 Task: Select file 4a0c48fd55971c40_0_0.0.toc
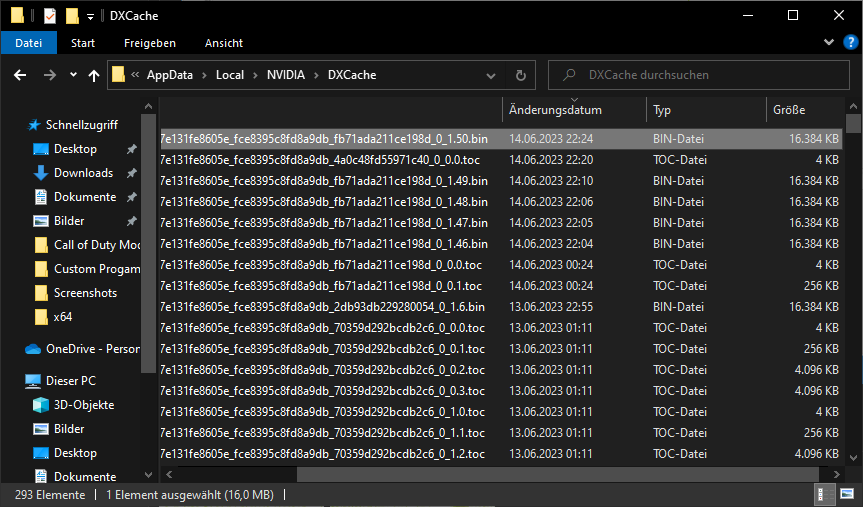pyautogui.click(x=501, y=160)
